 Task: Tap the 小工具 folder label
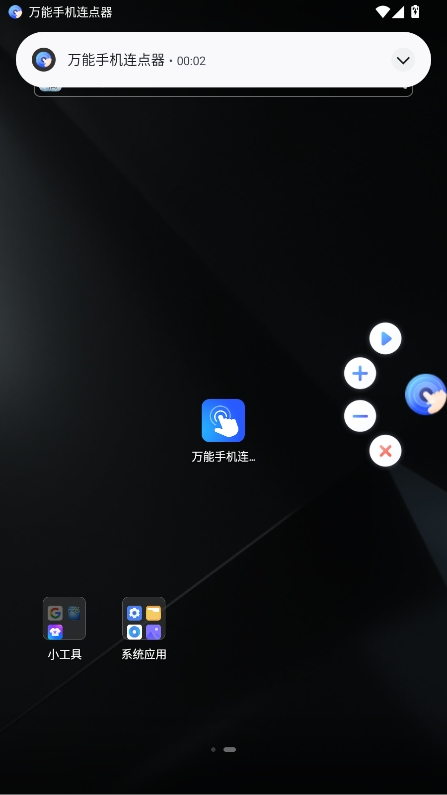pyautogui.click(x=64, y=655)
